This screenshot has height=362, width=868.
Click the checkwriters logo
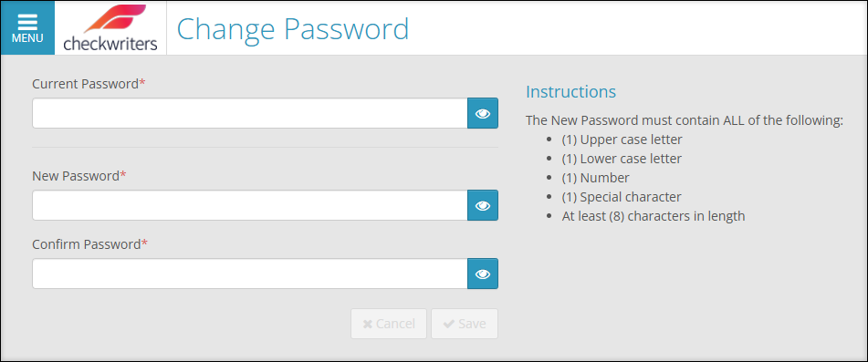(110, 27)
